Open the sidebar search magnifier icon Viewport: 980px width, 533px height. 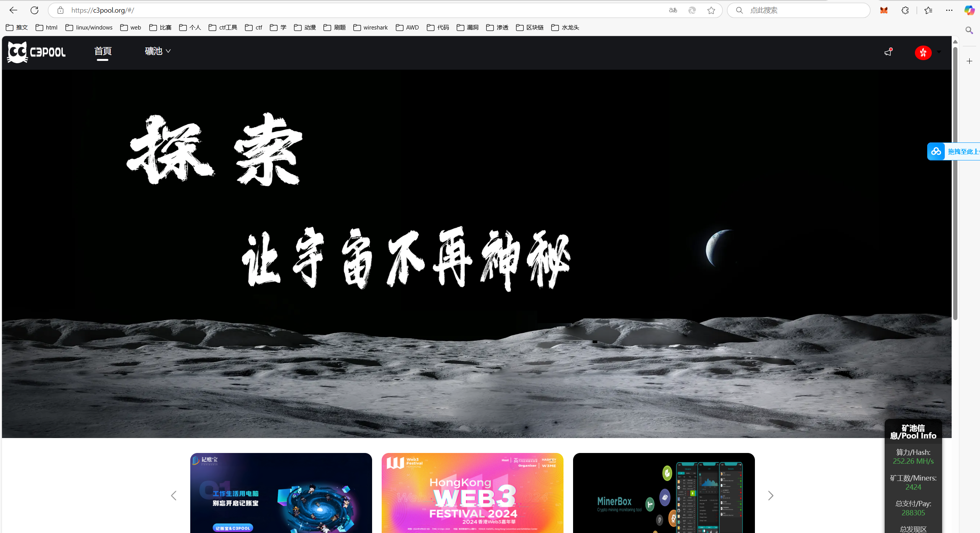(x=969, y=30)
